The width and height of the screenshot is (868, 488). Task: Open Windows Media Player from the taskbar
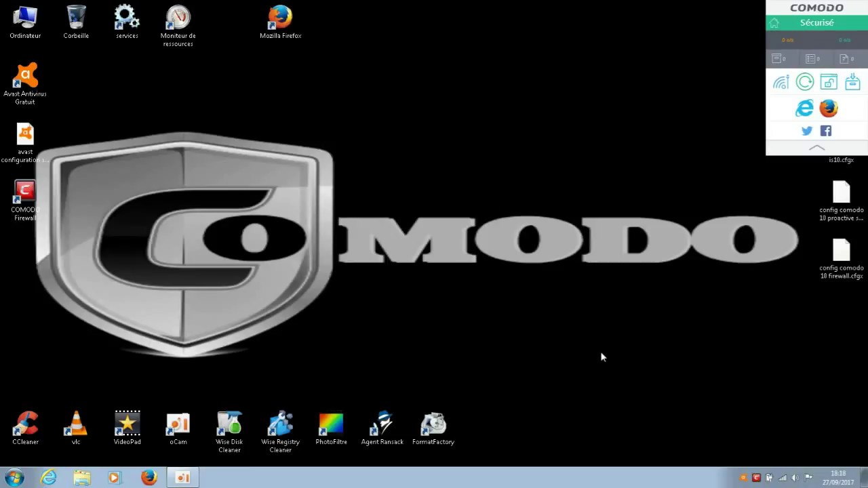click(x=114, y=477)
